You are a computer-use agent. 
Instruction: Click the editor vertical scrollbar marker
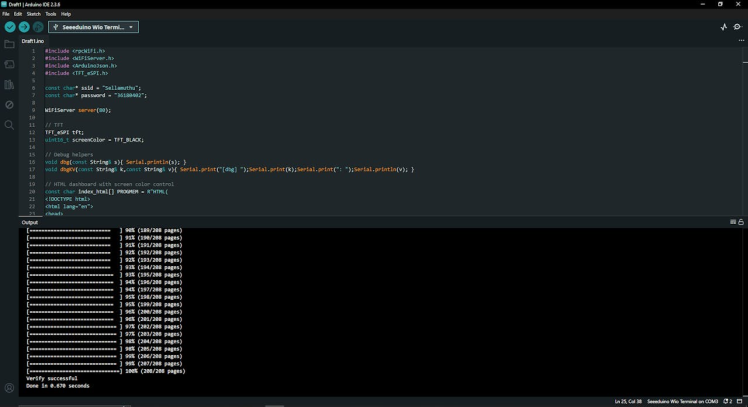point(745,63)
